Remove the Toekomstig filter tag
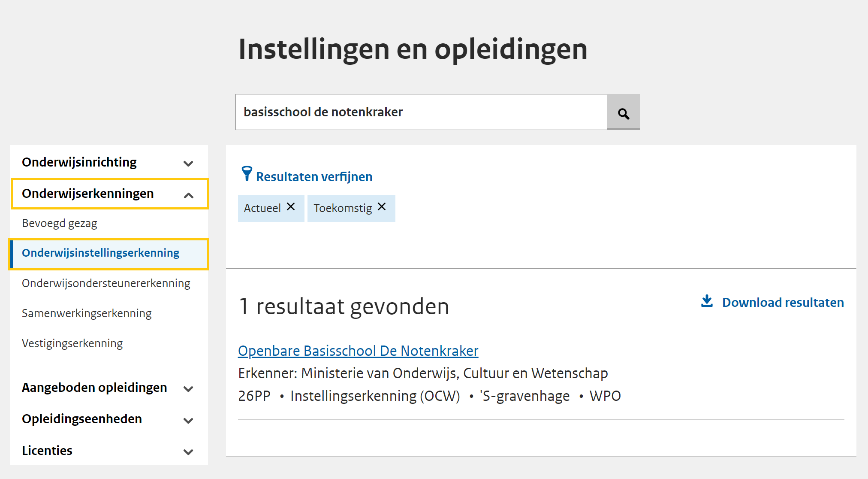 tap(382, 207)
